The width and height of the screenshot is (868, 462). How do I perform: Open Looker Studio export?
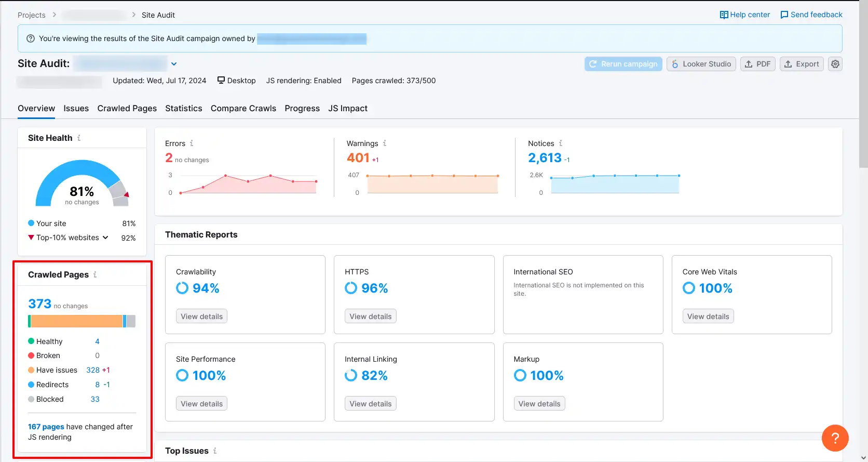click(x=701, y=64)
